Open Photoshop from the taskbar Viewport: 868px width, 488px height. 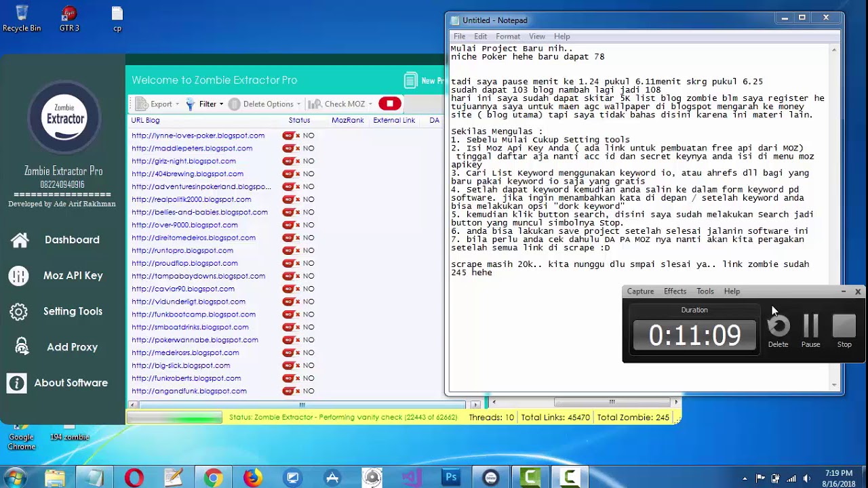[451, 478]
